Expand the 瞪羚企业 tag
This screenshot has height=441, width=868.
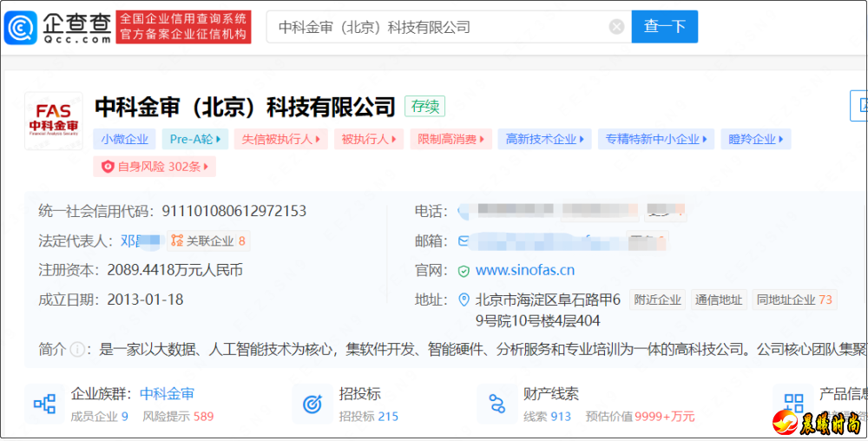tap(756, 140)
